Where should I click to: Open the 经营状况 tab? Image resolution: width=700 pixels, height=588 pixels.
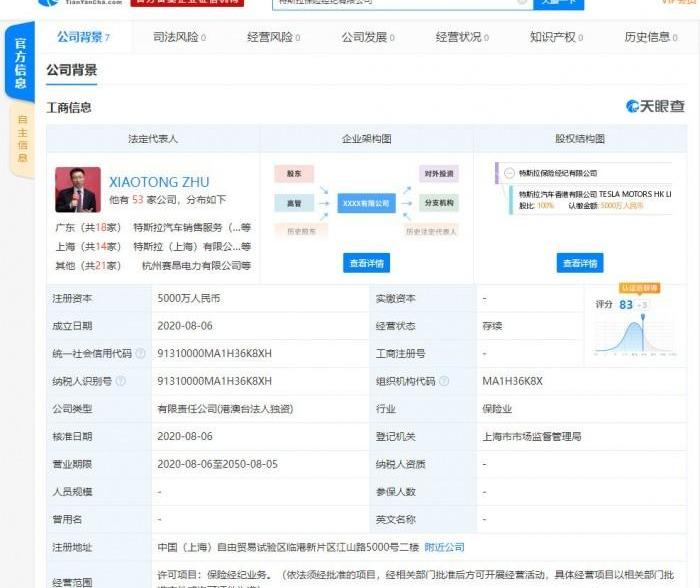click(462, 37)
